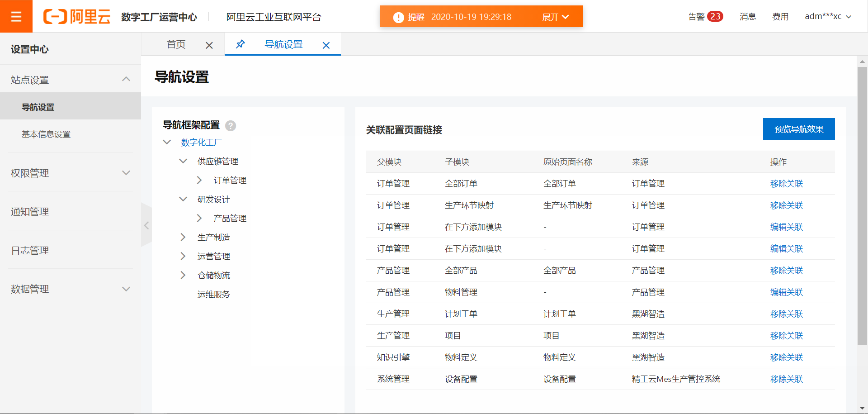Click the alarm count badge 23
Screen dimensions: 868x414
[715, 16]
